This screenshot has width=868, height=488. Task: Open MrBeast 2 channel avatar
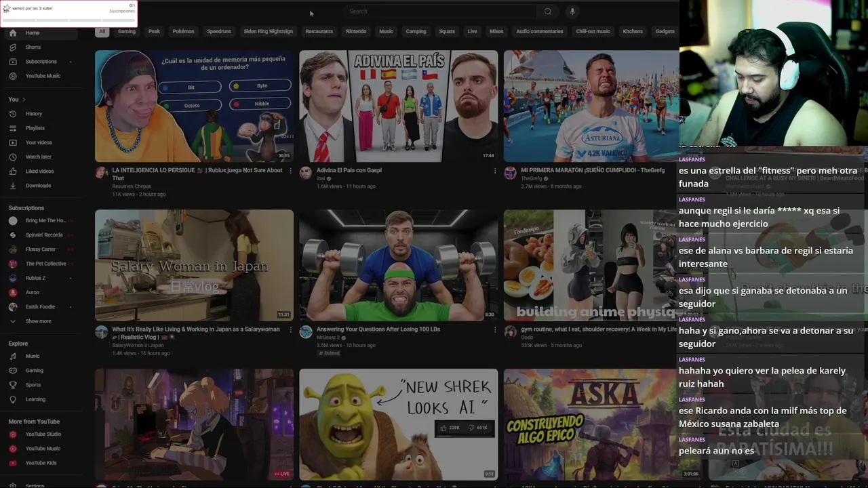click(x=306, y=332)
